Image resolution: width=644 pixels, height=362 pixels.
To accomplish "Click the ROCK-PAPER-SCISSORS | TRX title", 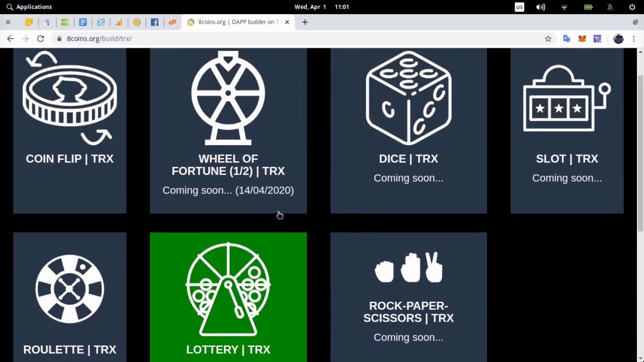I will (x=409, y=312).
